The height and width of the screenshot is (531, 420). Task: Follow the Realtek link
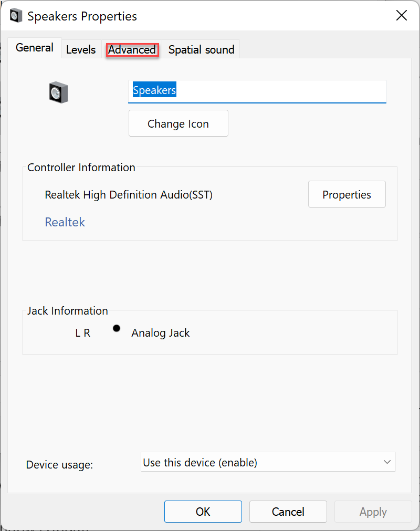[65, 222]
